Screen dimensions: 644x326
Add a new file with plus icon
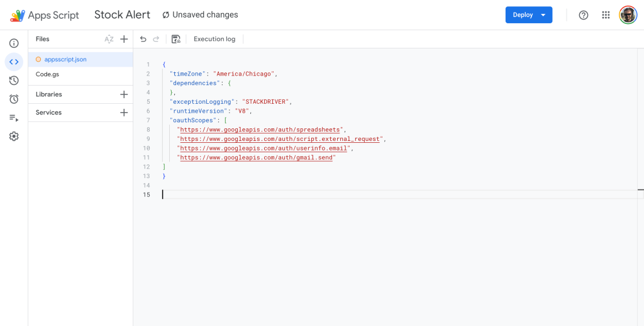124,39
